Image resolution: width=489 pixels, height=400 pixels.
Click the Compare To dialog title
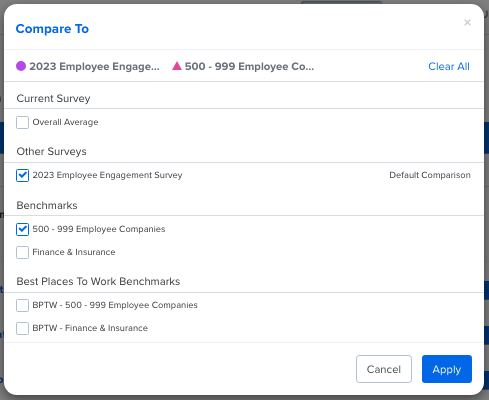(x=52, y=29)
